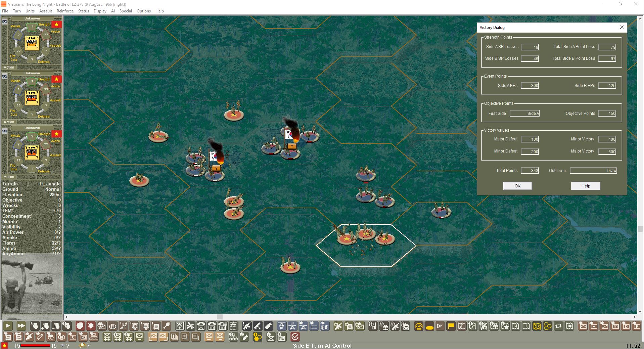Click the map with star info icon
The height and width of the screenshot is (349, 644).
(505, 326)
